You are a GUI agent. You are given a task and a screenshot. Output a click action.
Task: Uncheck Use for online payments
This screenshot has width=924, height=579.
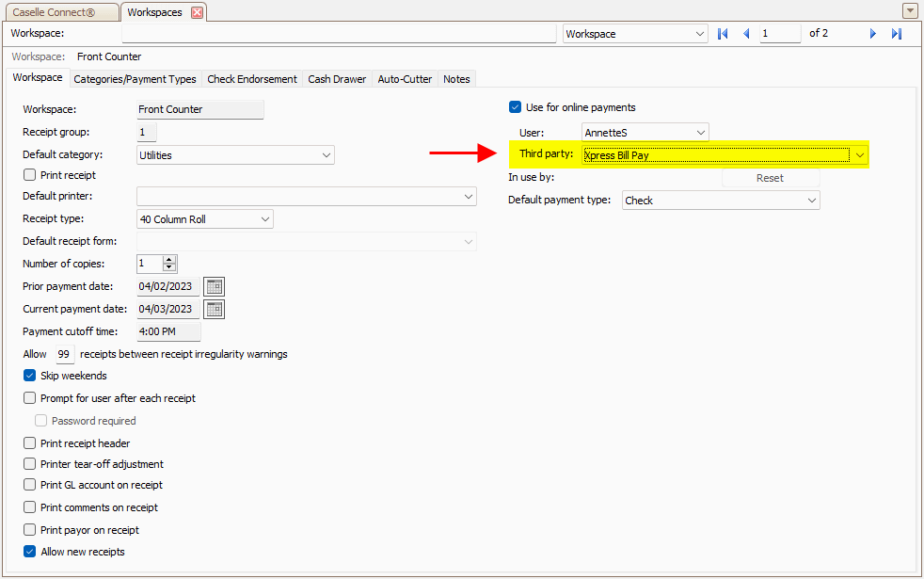(x=515, y=107)
